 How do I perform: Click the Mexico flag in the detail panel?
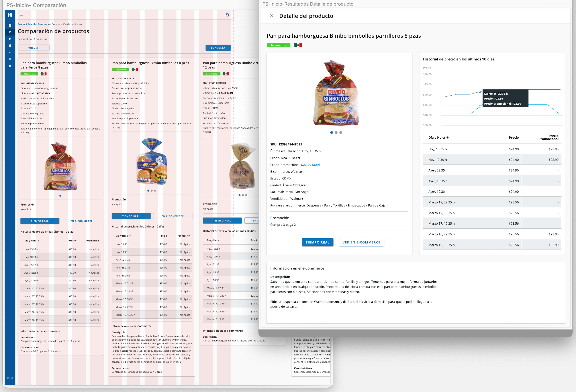(298, 45)
